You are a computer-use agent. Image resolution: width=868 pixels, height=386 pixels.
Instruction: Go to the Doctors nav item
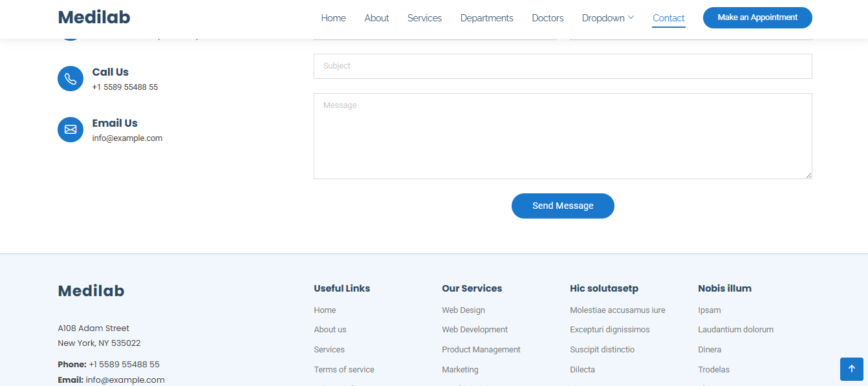547,18
